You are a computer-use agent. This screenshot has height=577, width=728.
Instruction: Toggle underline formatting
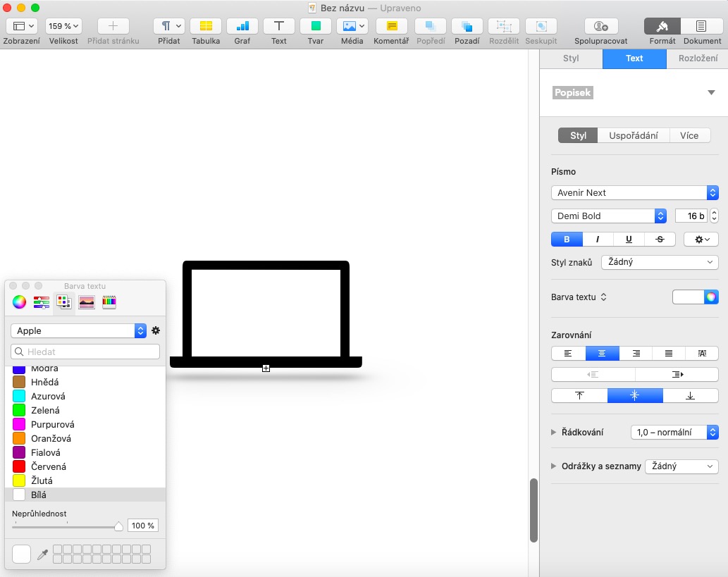click(629, 239)
